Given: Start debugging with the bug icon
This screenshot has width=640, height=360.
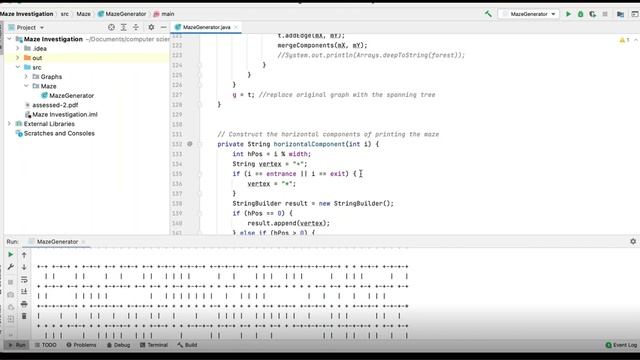Looking at the screenshot, I should point(580,14).
